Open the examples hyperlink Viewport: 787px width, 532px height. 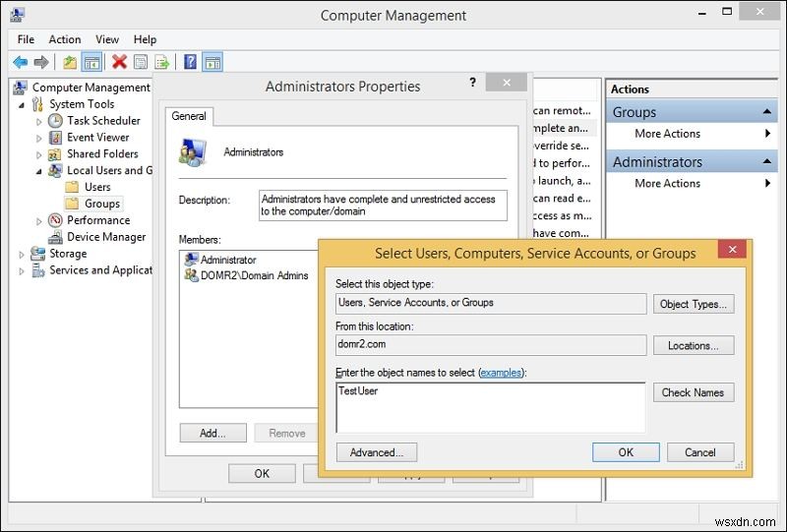click(x=501, y=374)
